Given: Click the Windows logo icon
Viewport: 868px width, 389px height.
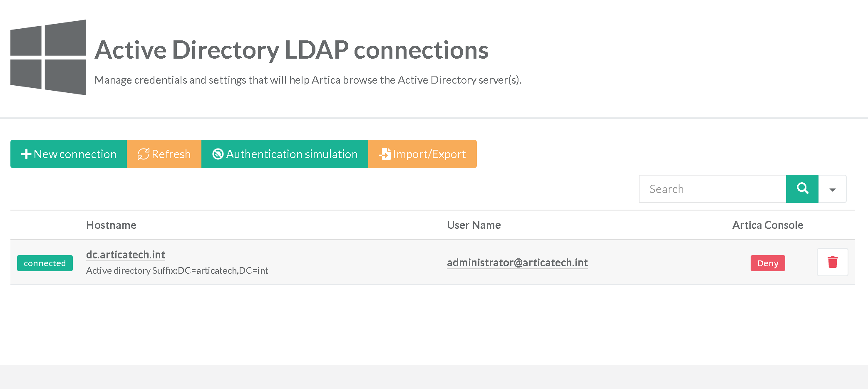Looking at the screenshot, I should (x=48, y=57).
